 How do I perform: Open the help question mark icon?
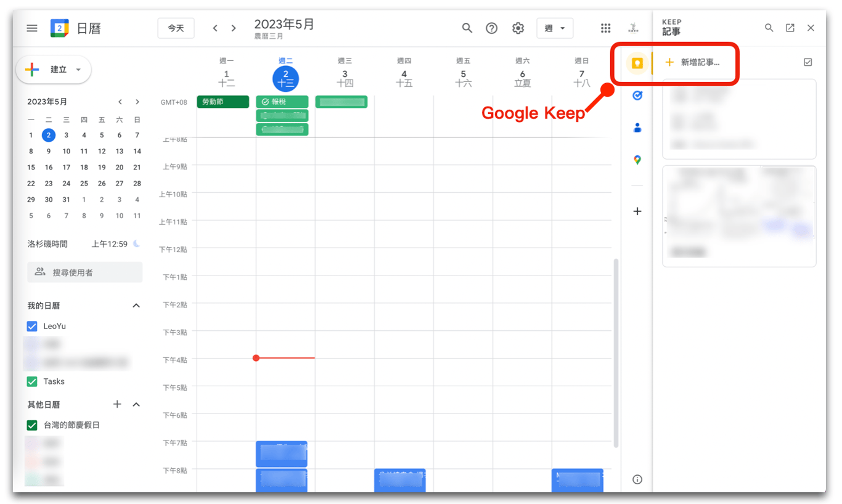[491, 28]
